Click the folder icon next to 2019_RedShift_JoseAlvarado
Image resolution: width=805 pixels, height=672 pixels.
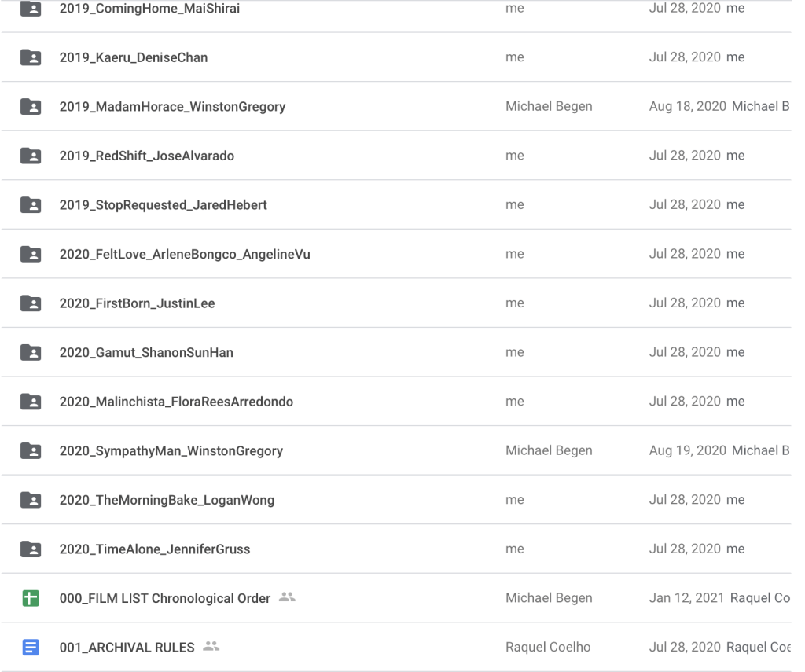31,156
